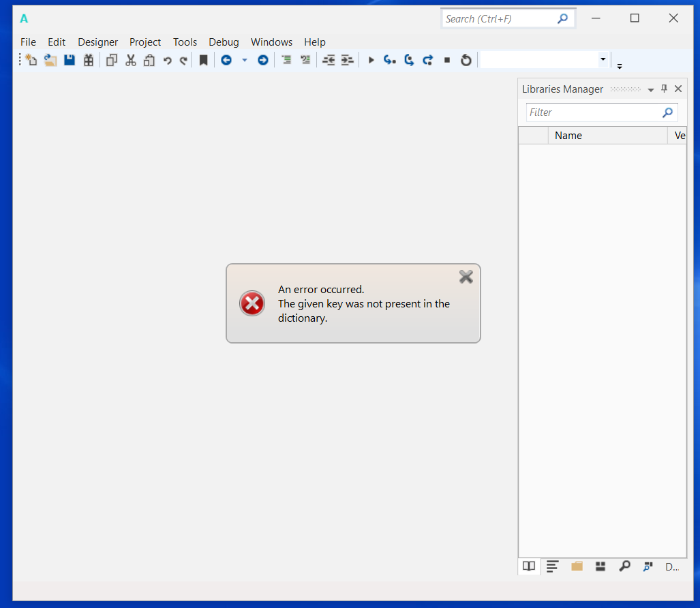This screenshot has height=608, width=700.
Task: Switch to the Logs tab icon
Action: click(x=600, y=566)
